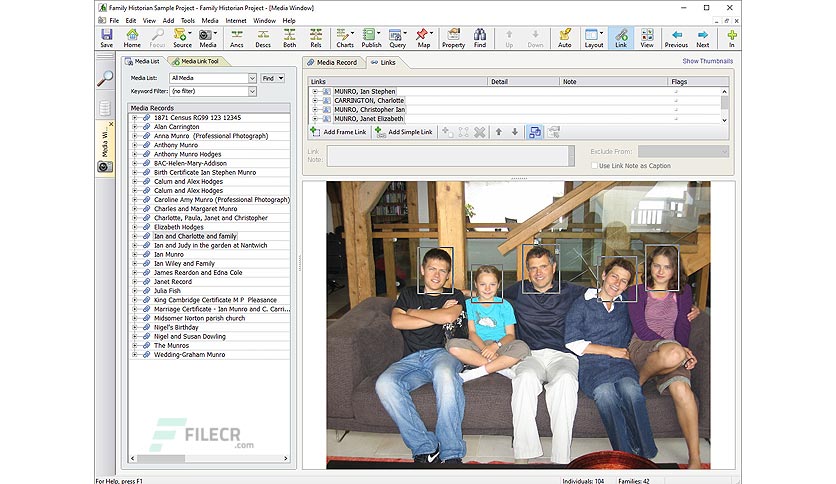Open the Ancs ancestors diagram icon
The image size is (836, 484).
[237, 38]
